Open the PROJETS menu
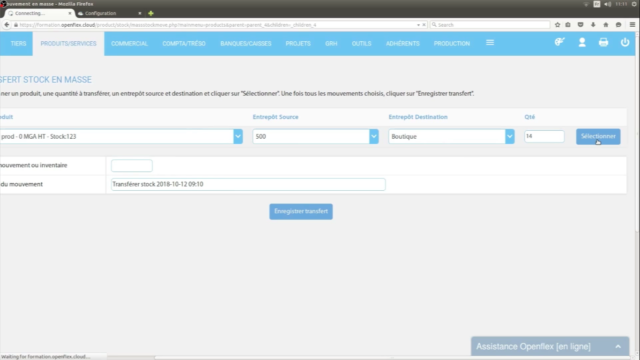 [298, 43]
